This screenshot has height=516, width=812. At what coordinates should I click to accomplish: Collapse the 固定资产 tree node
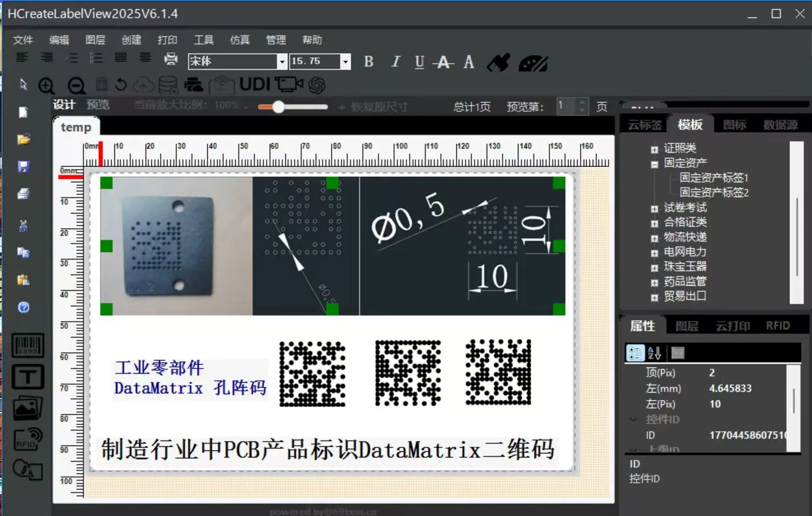(x=654, y=164)
